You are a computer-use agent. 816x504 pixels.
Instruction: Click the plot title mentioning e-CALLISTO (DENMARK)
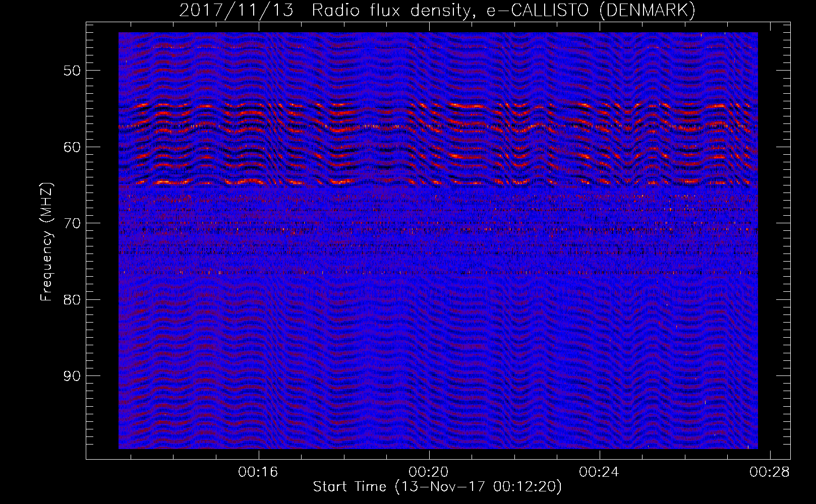click(x=437, y=11)
